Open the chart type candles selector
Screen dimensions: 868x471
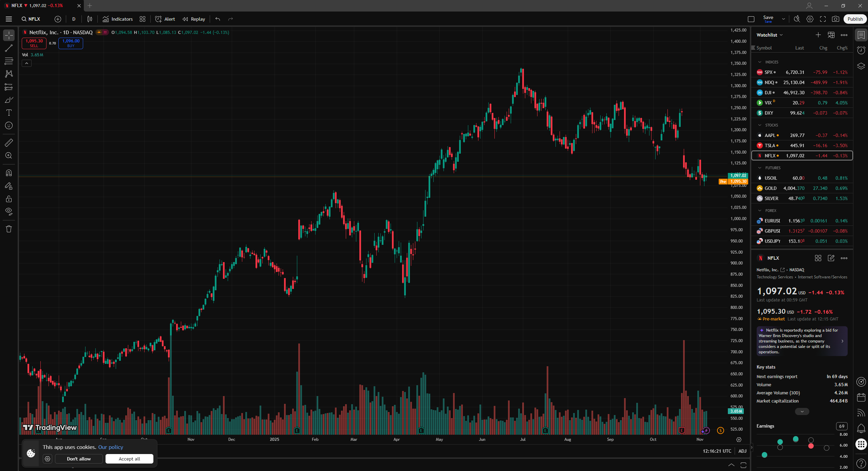click(x=90, y=19)
